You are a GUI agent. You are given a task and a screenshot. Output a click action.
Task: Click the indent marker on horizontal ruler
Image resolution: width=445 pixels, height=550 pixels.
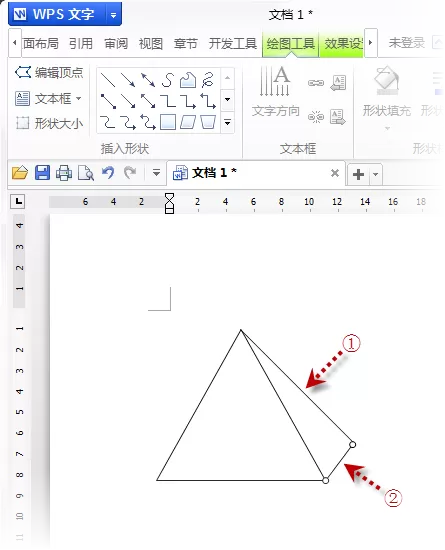pyautogui.click(x=169, y=203)
